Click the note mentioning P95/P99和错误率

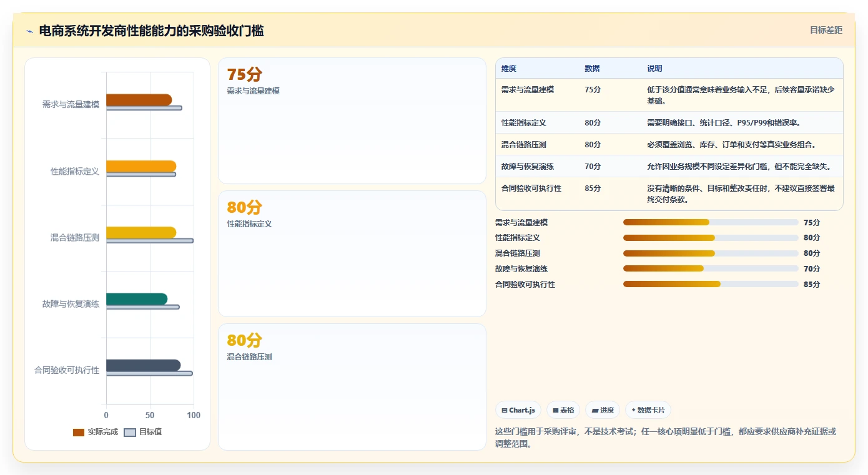(x=724, y=123)
